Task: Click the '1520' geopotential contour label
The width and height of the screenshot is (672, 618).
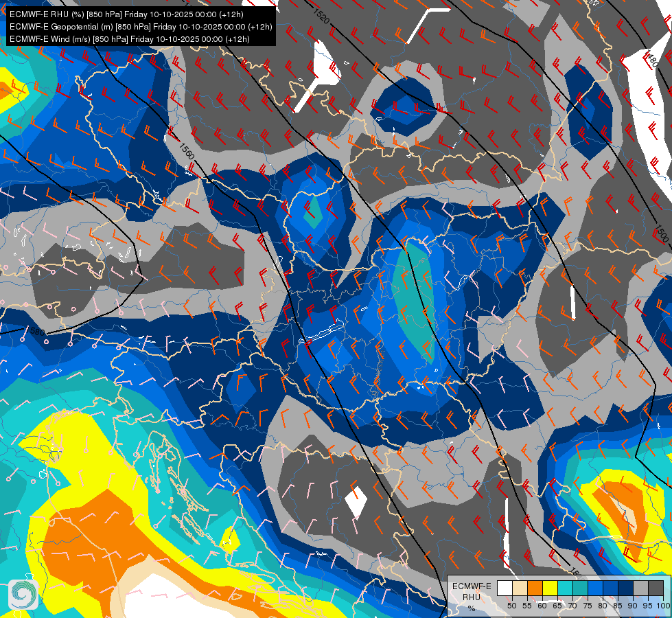Action: [x=321, y=16]
